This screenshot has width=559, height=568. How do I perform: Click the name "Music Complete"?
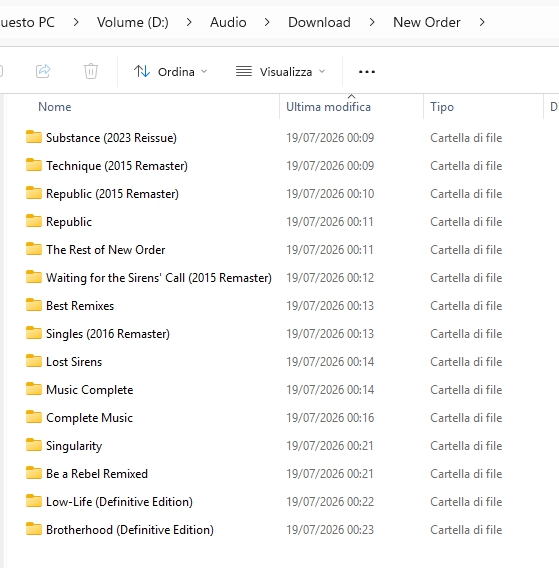tap(89, 390)
